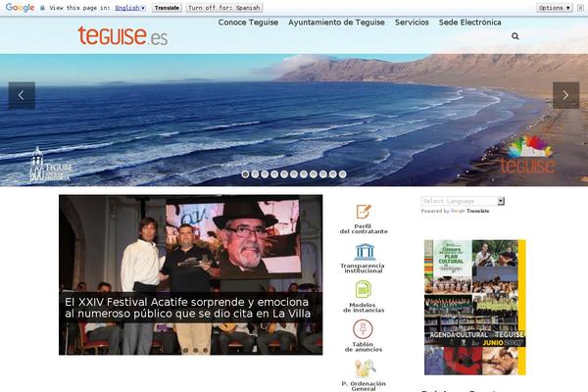Open the Transparencia institucional icon
Viewport: 588px width, 392px height.
point(365,252)
